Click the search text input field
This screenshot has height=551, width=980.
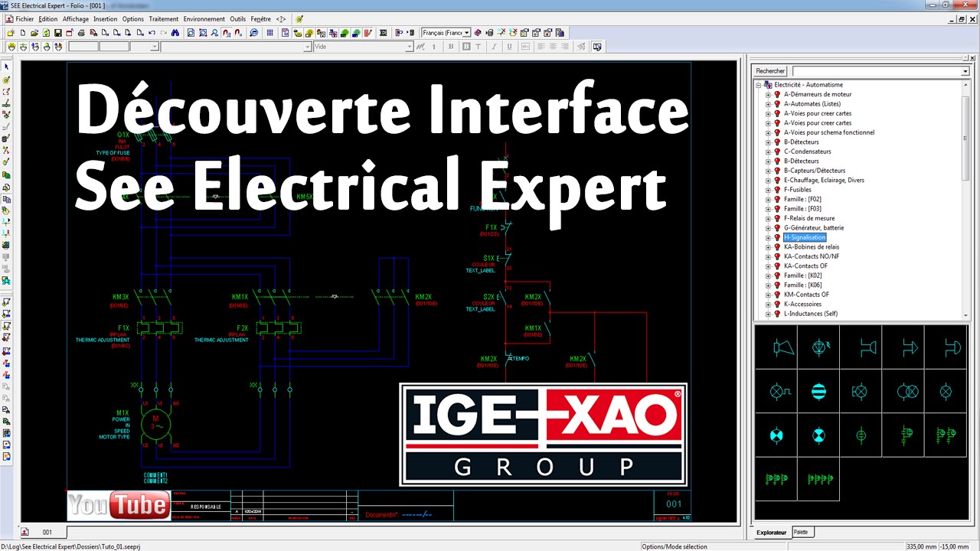(875, 71)
